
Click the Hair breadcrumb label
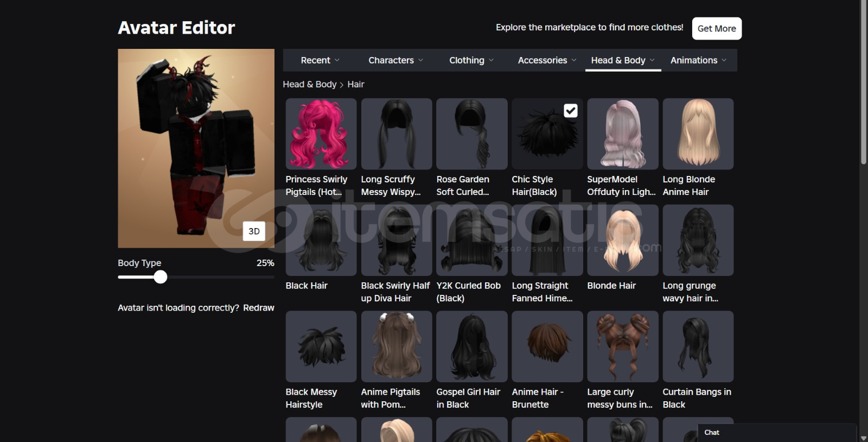coord(356,84)
